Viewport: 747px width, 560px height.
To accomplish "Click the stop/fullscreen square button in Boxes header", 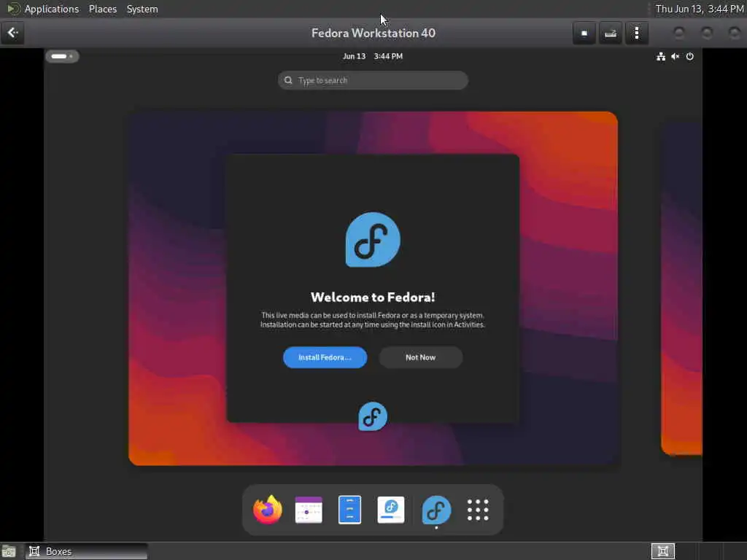I will point(584,34).
